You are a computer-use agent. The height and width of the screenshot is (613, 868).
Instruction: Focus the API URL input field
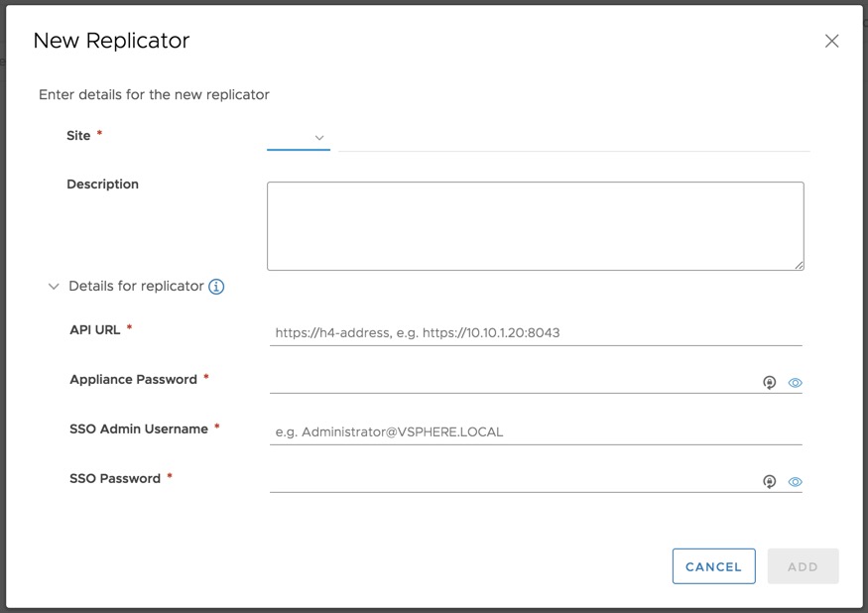535,333
